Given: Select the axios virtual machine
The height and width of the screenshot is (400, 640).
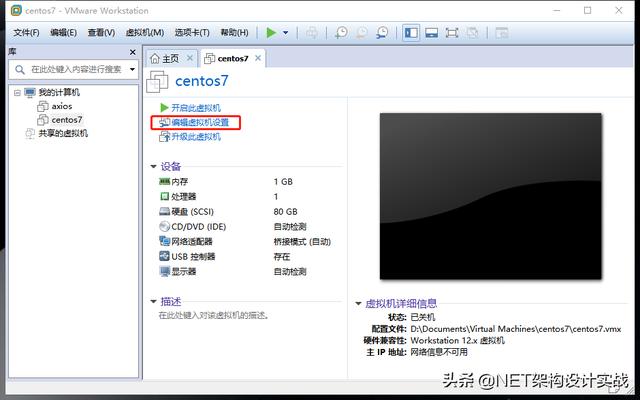Looking at the screenshot, I should click(x=62, y=107).
